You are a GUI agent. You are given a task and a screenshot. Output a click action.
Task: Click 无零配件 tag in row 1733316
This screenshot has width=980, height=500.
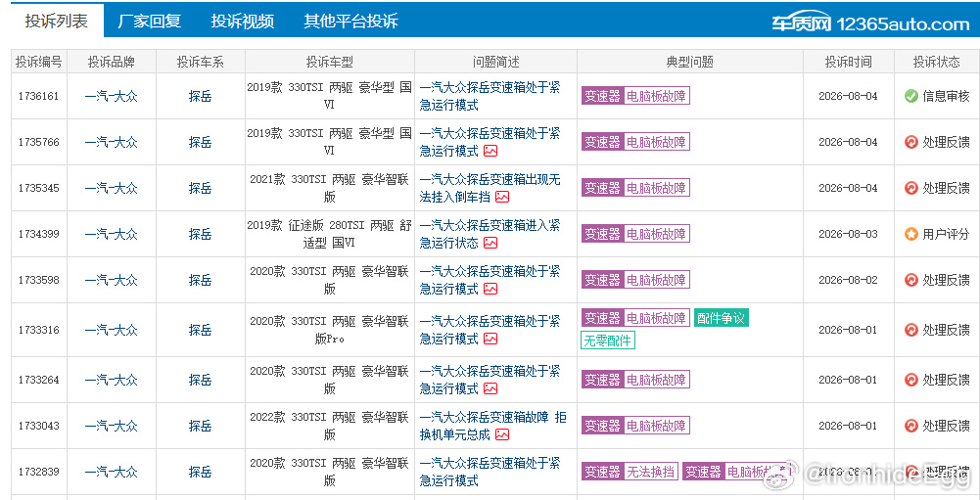tap(608, 341)
